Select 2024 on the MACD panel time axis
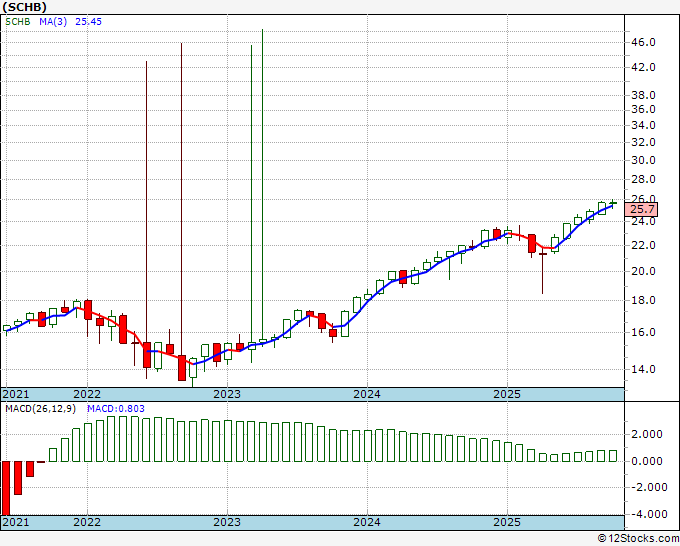 pyautogui.click(x=367, y=522)
